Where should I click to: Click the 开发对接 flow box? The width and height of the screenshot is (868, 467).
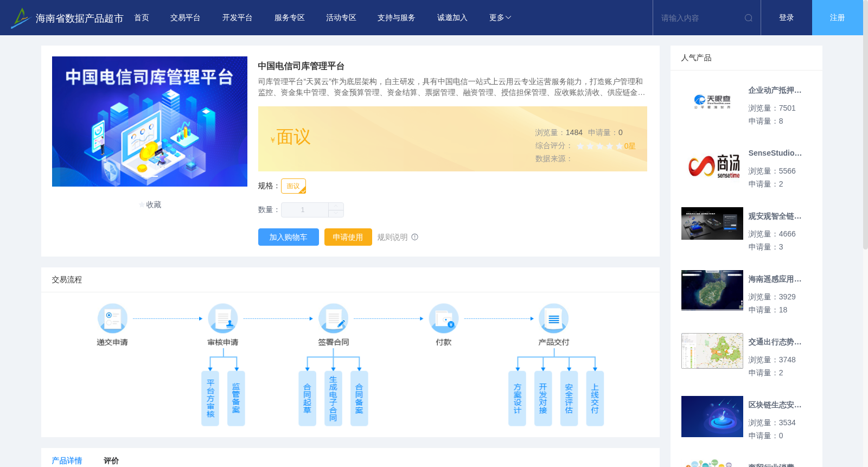543,399
